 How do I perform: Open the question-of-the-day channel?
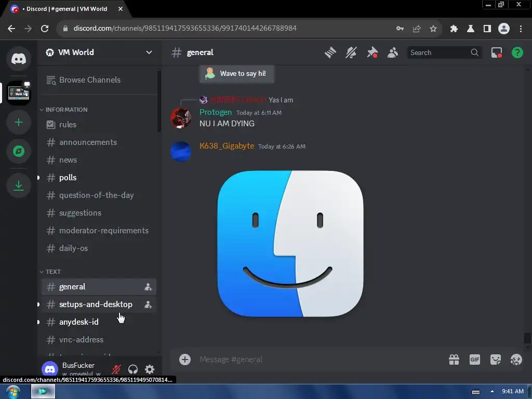click(98, 195)
